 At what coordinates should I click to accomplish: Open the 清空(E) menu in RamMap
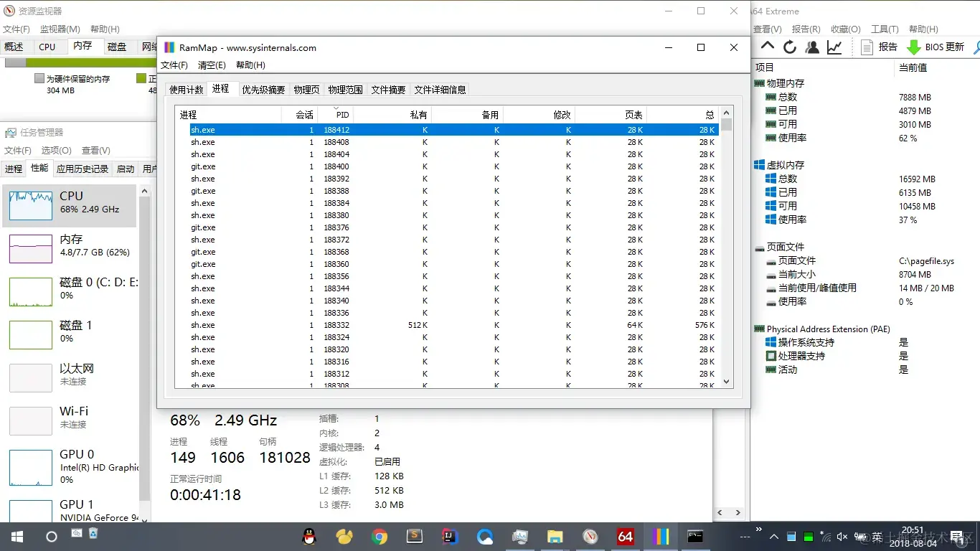click(x=211, y=64)
